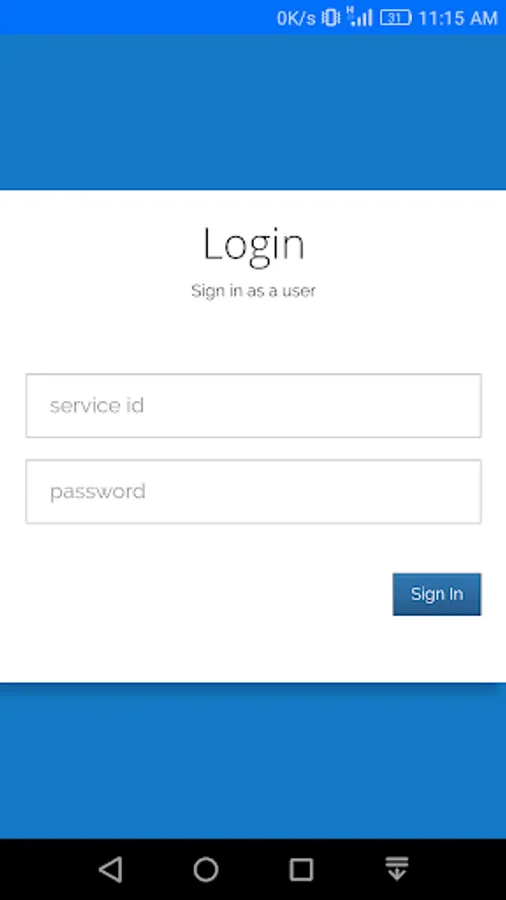This screenshot has height=900, width=506.
Task: Tap the blue footer area below the login card
Action: 253,761
